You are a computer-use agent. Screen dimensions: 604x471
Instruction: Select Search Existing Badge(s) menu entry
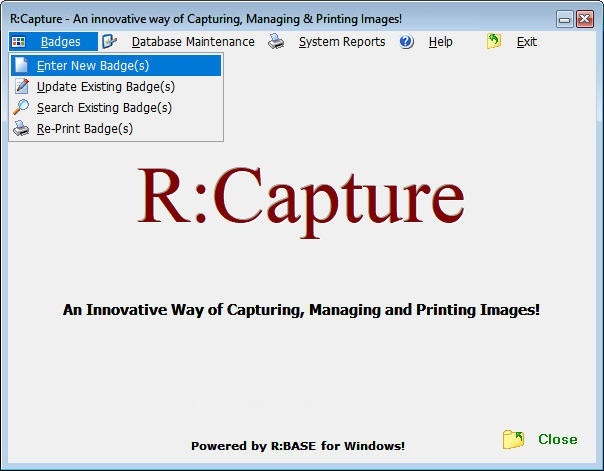(116, 107)
